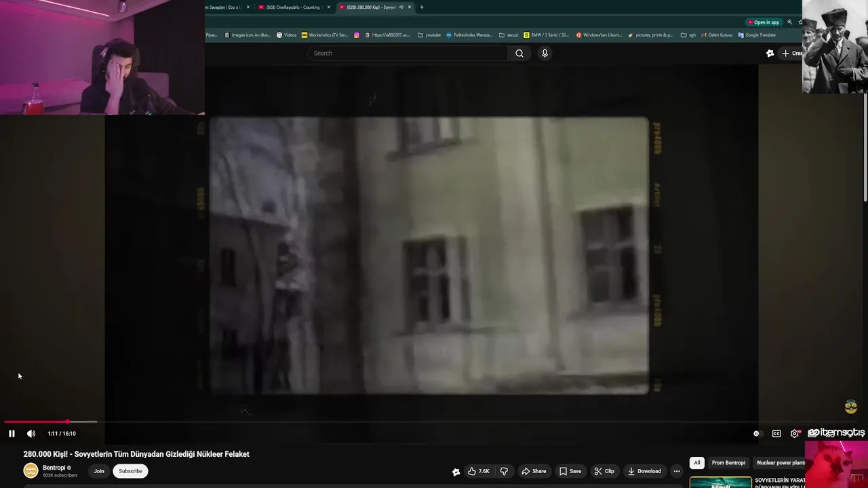Close the OneRepublic tab
Viewport: 868px width, 488px height.
(329, 7)
